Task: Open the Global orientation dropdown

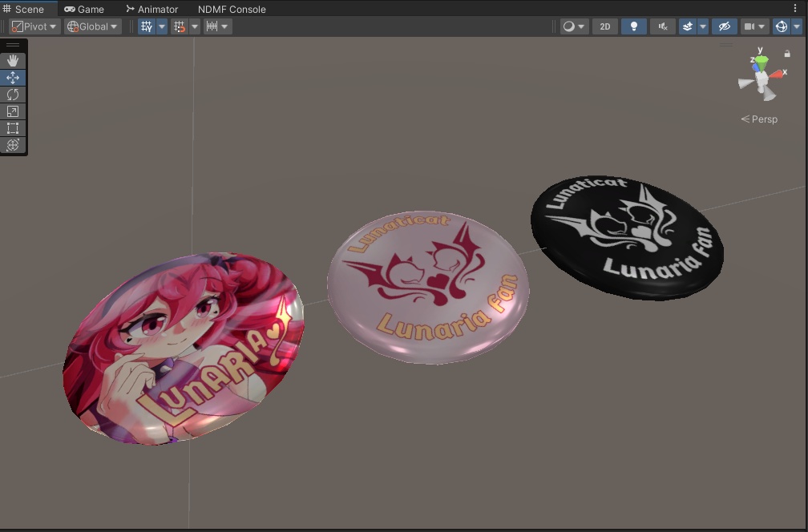Action: (91, 26)
